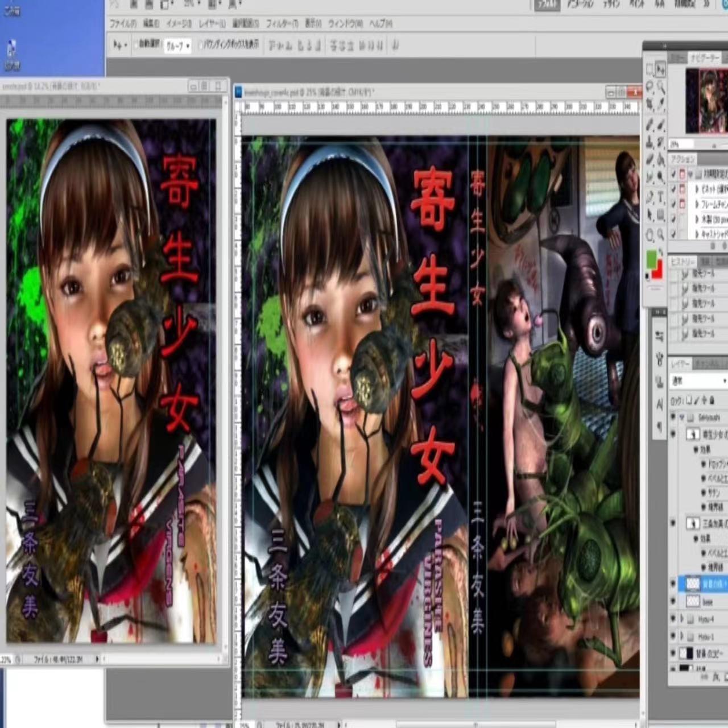Viewport: 728px width, 728px height.
Task: Open the グループ auto-select dropdown
Action: (177, 46)
